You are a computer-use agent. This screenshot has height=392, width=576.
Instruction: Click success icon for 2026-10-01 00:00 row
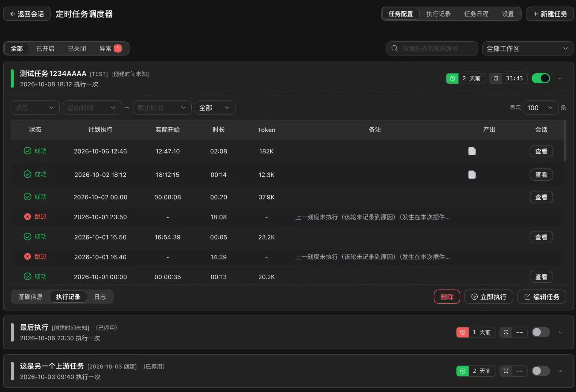pyautogui.click(x=28, y=276)
